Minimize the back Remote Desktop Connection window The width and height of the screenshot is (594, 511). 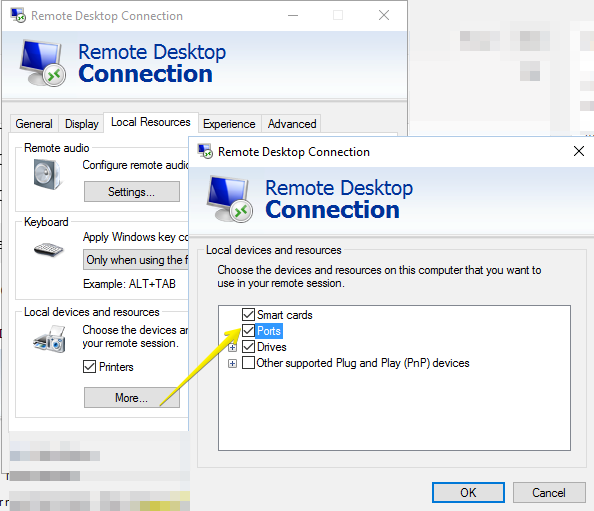click(293, 15)
